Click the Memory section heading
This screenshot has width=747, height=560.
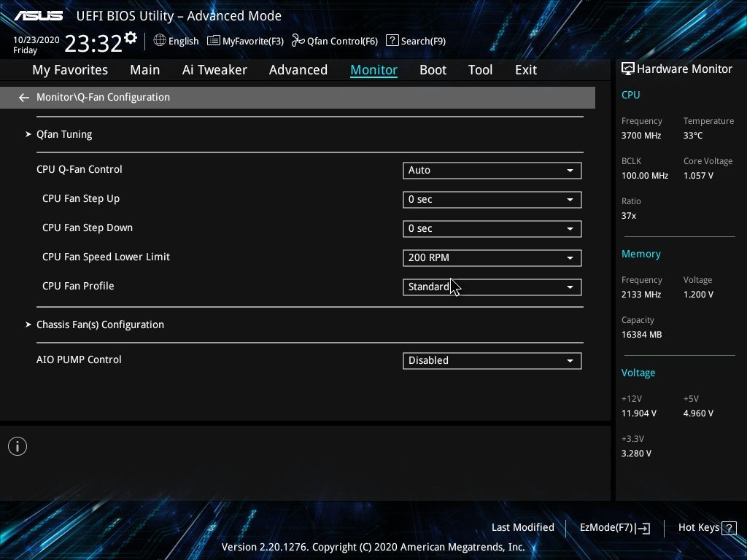coord(640,254)
